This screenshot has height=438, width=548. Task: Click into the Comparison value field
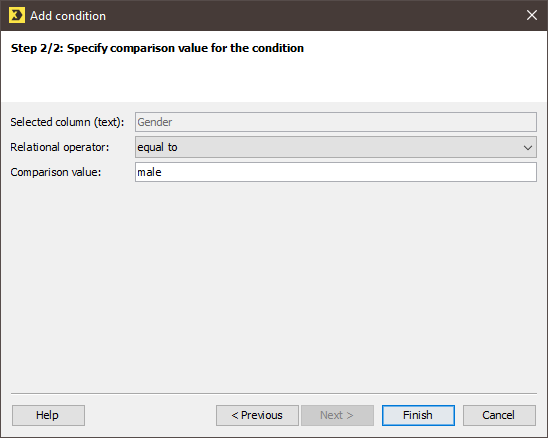pos(336,172)
